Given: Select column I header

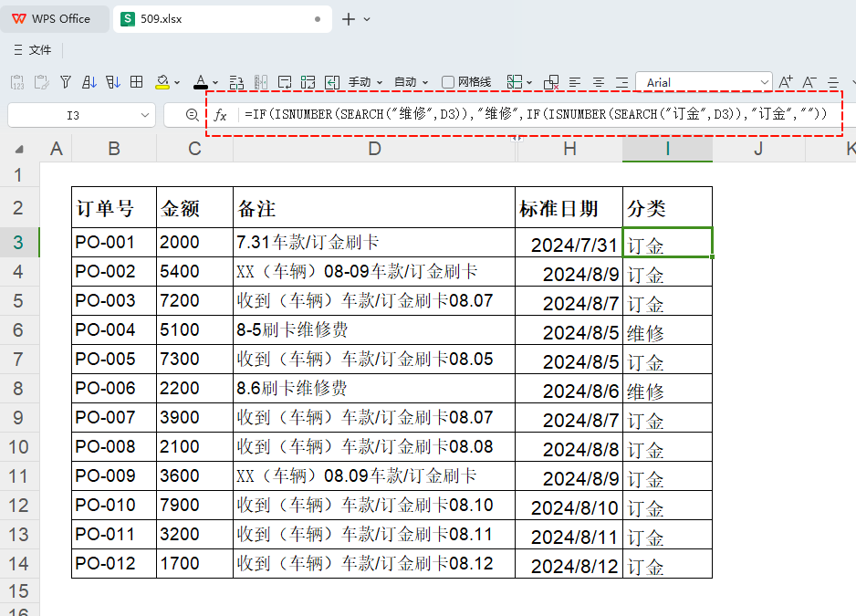Looking at the screenshot, I should point(668,149).
